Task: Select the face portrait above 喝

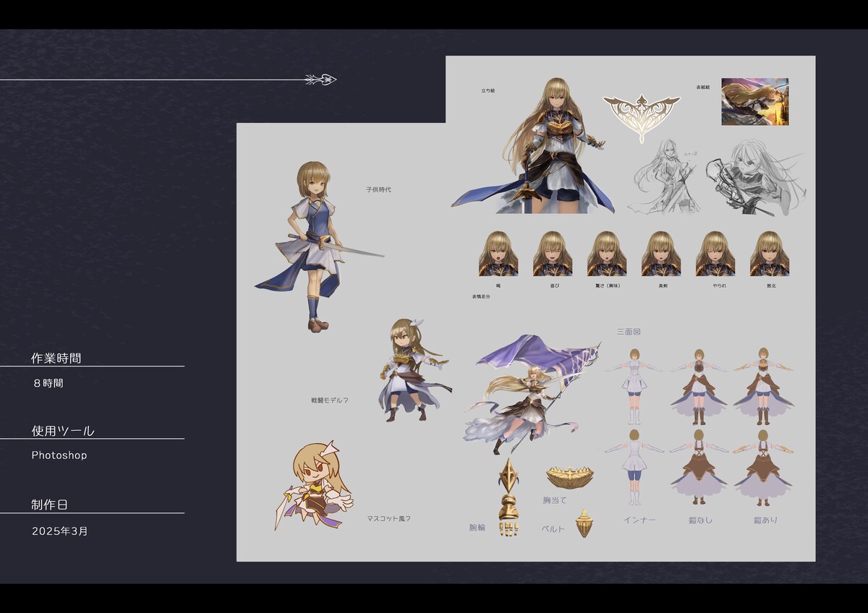Action: pos(498,254)
